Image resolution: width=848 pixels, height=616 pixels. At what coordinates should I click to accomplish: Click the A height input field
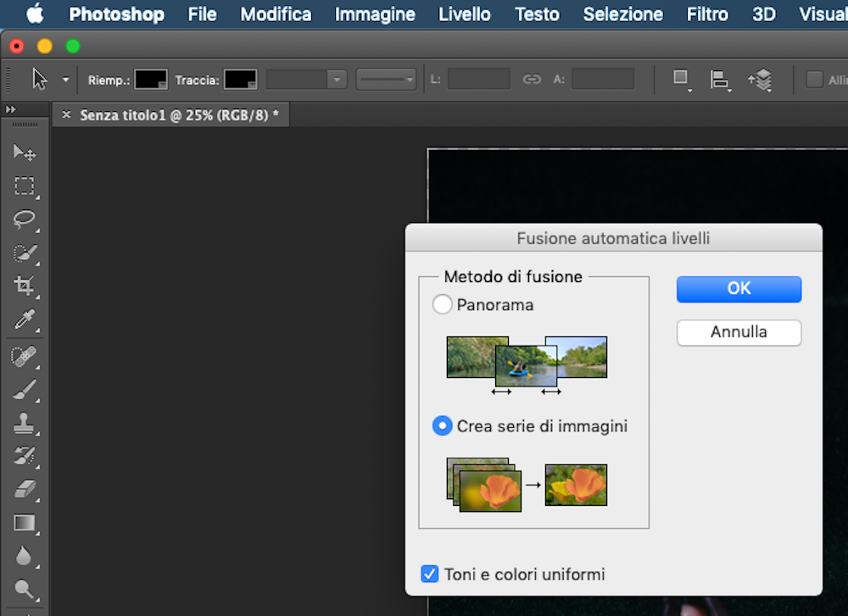click(x=603, y=80)
